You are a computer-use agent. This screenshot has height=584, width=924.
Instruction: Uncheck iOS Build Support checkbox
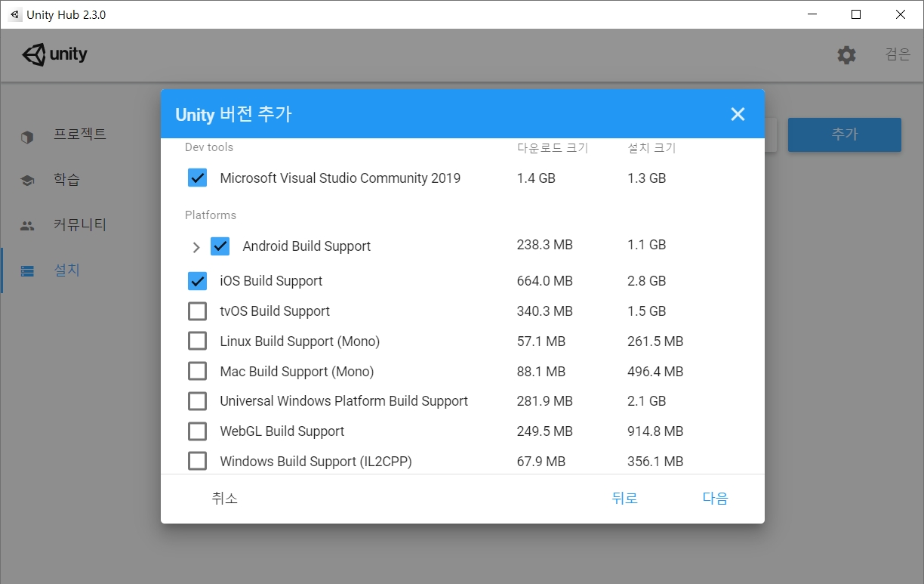[197, 281]
